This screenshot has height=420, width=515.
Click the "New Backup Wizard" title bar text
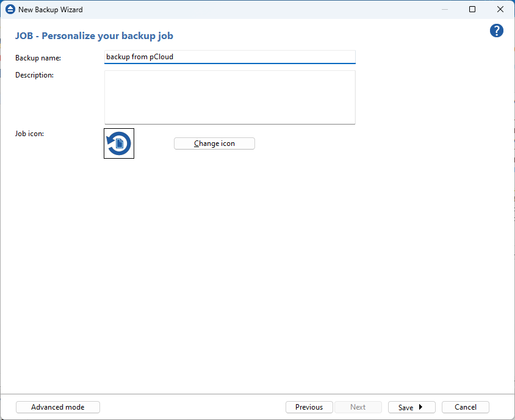click(x=51, y=10)
